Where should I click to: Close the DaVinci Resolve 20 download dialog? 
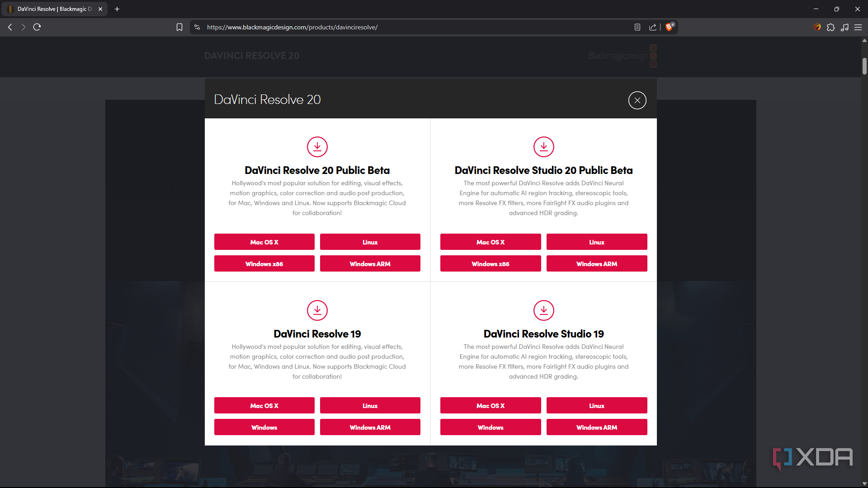(637, 100)
